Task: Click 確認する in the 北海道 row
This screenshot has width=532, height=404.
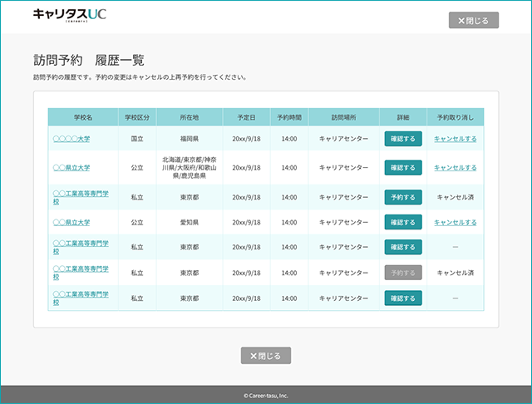Action: click(x=403, y=168)
